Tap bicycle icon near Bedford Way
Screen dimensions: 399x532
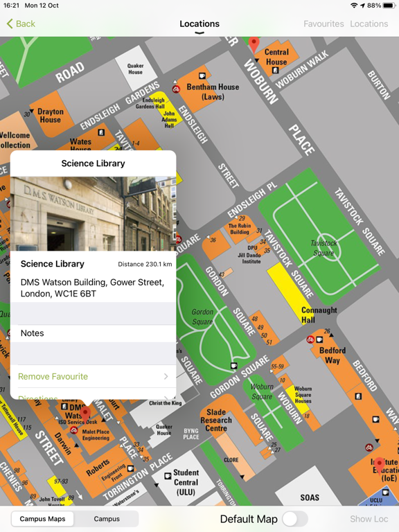[x=310, y=339]
